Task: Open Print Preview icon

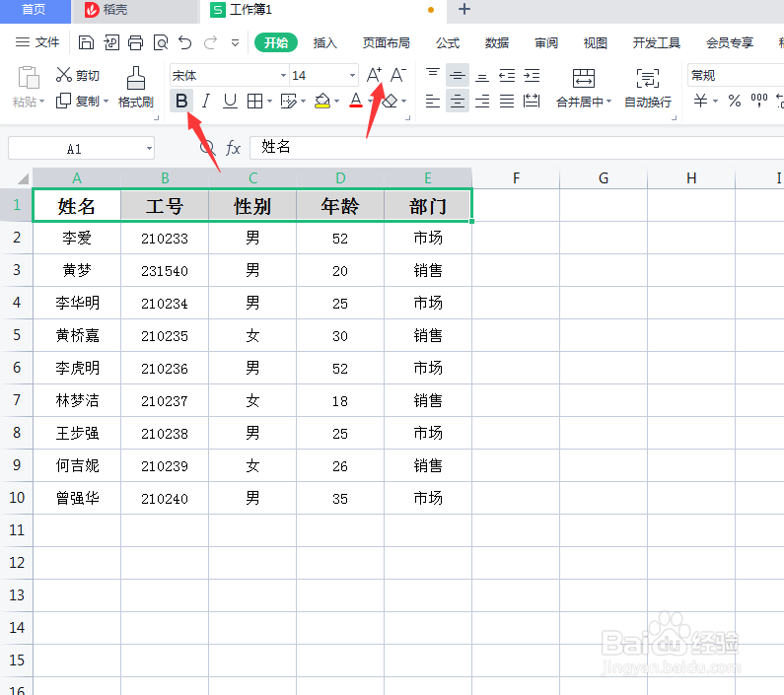Action: coord(161,42)
